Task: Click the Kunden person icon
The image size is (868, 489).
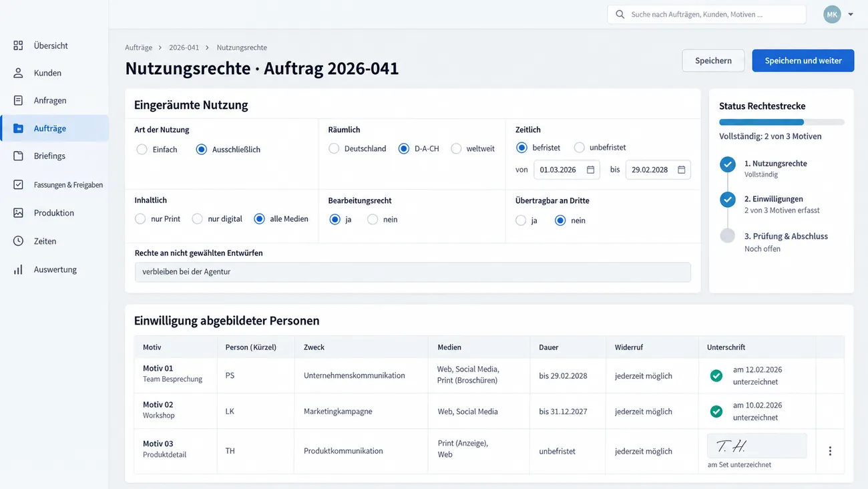Action: coord(18,73)
